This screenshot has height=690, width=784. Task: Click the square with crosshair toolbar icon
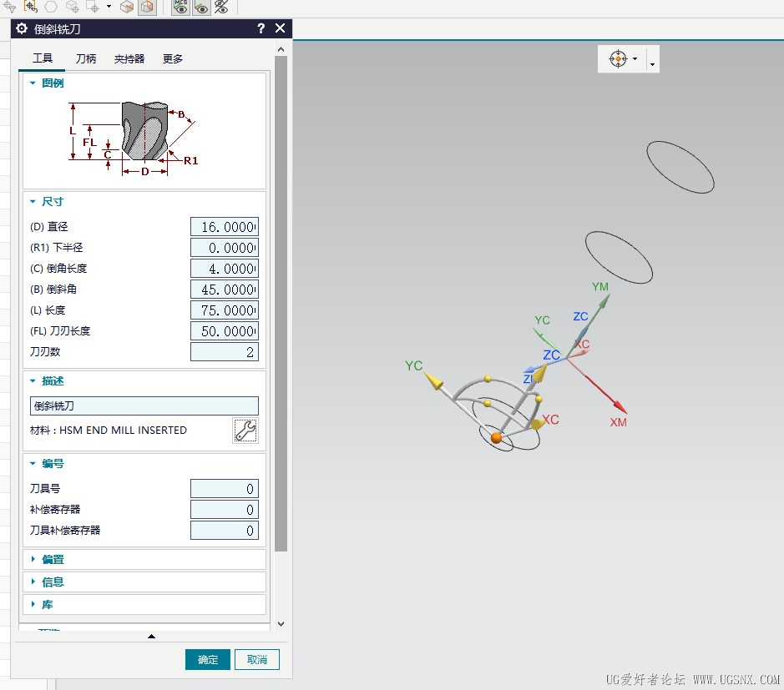tap(93, 7)
